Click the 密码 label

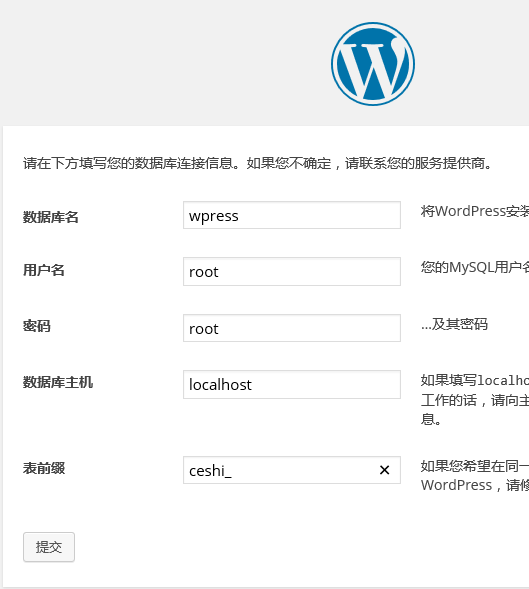37,326
